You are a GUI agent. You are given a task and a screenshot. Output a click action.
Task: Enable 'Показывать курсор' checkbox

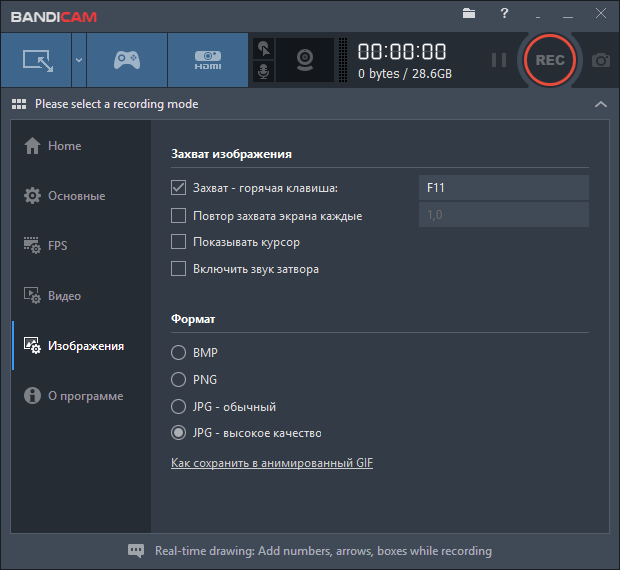179,242
